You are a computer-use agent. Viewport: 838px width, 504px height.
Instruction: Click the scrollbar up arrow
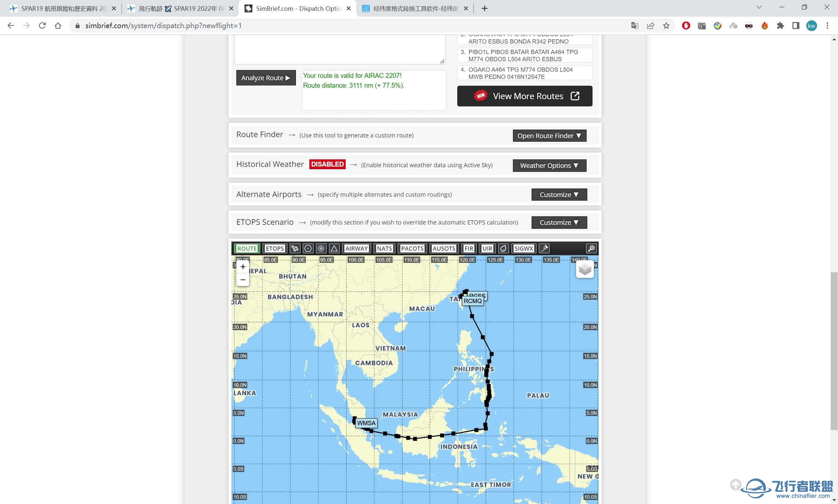click(x=834, y=39)
